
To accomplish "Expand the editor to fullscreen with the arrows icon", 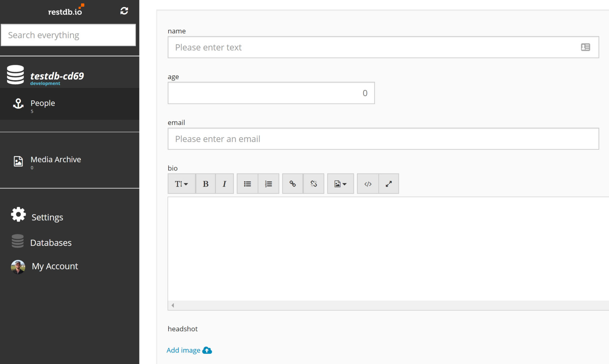I will click(x=388, y=184).
